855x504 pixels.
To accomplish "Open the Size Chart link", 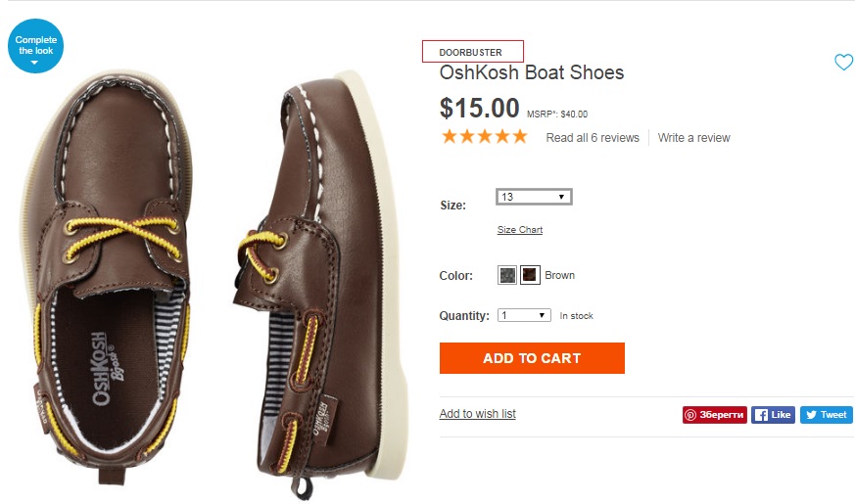I will pyautogui.click(x=519, y=230).
